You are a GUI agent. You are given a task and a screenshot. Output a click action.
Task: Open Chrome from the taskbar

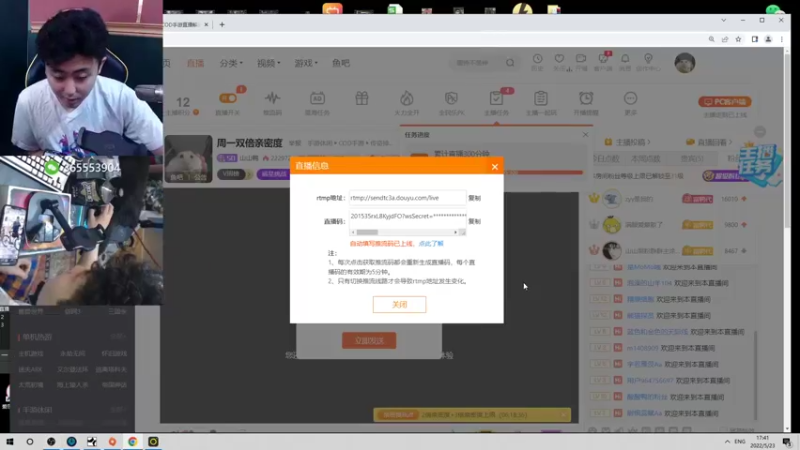133,442
